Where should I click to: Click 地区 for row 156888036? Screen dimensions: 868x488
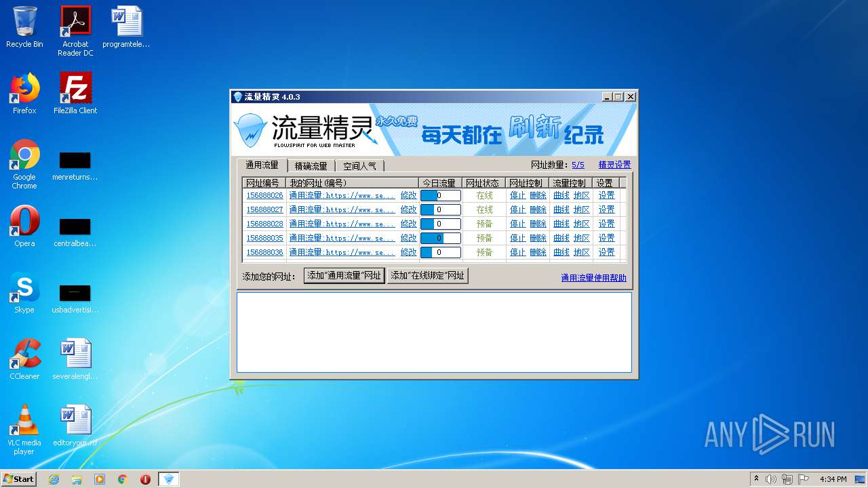(582, 252)
